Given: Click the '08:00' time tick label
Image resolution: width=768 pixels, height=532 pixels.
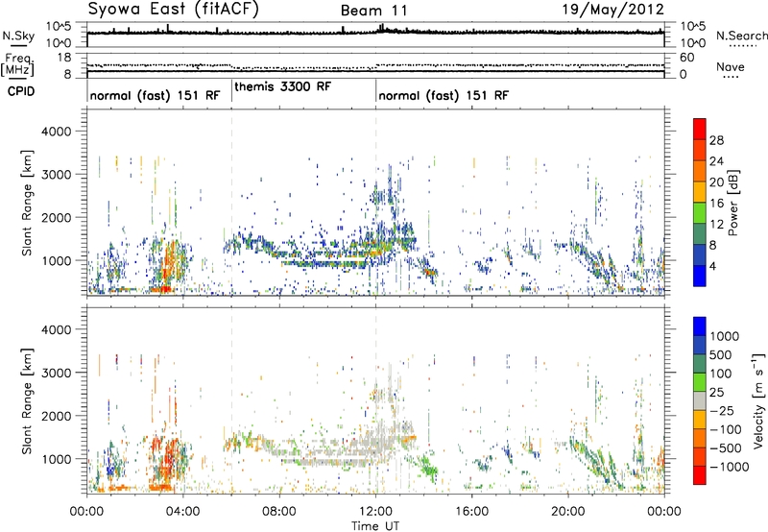Looking at the screenshot, I should tap(279, 512).
